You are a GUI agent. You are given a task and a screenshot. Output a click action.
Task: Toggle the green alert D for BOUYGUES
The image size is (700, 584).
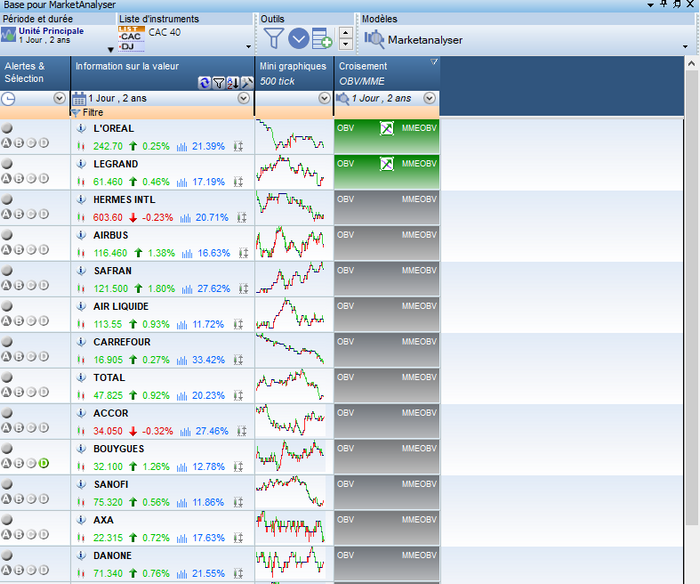tap(43, 463)
